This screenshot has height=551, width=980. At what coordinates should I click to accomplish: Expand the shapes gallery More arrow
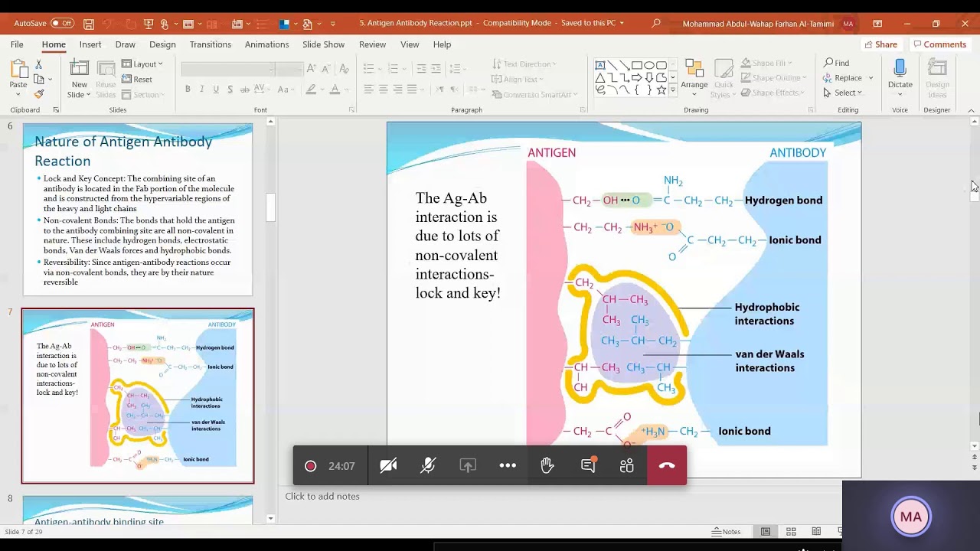(673, 90)
